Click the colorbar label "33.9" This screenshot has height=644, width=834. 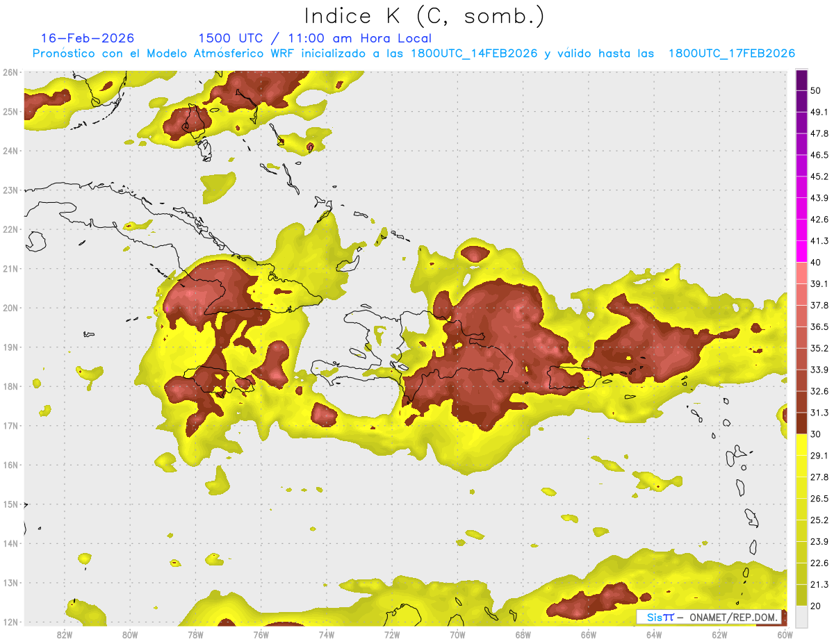coord(818,370)
